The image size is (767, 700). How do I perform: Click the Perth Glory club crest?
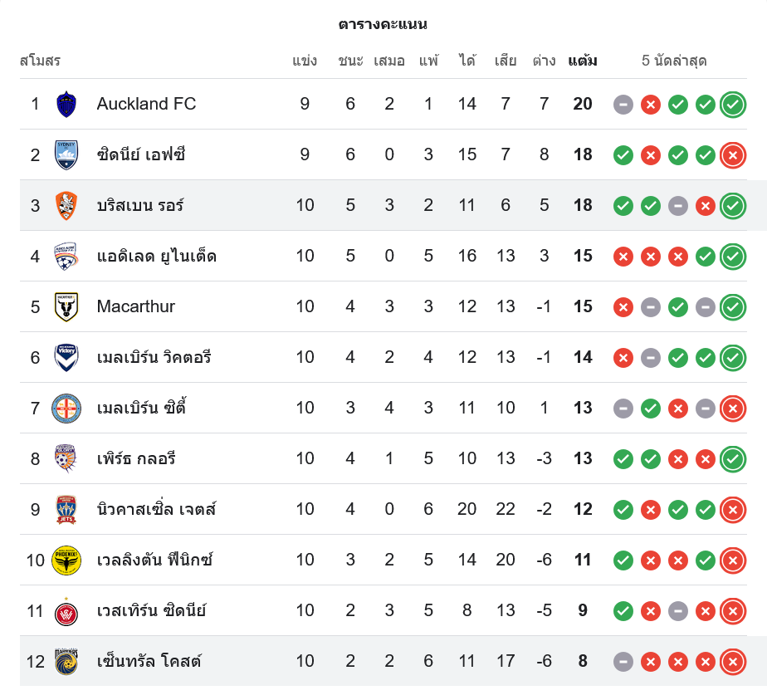(x=66, y=459)
